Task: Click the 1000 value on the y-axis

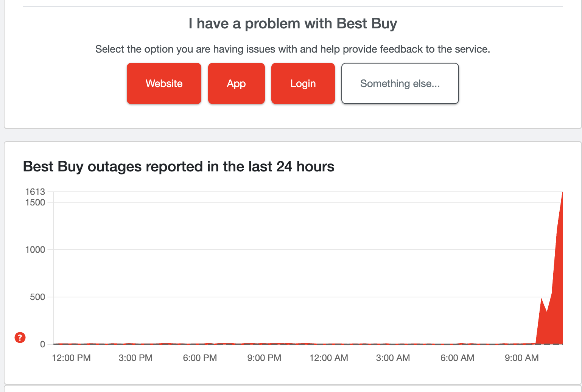Action: (x=36, y=250)
